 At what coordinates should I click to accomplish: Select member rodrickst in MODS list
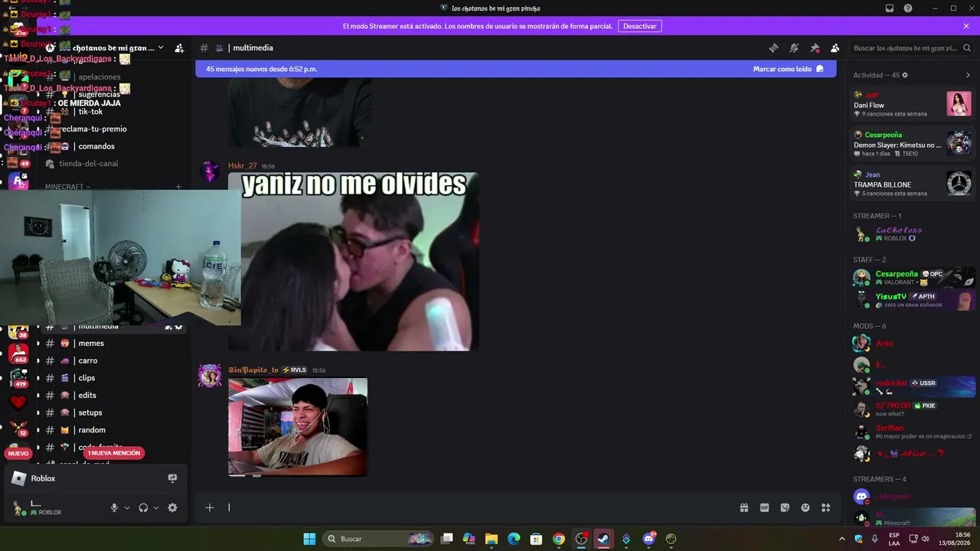(x=913, y=386)
